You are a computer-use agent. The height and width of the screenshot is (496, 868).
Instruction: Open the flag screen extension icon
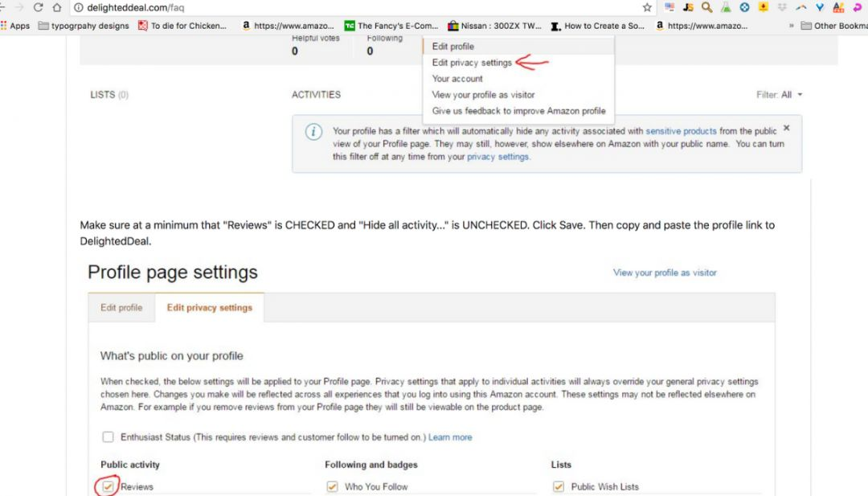[669, 7]
